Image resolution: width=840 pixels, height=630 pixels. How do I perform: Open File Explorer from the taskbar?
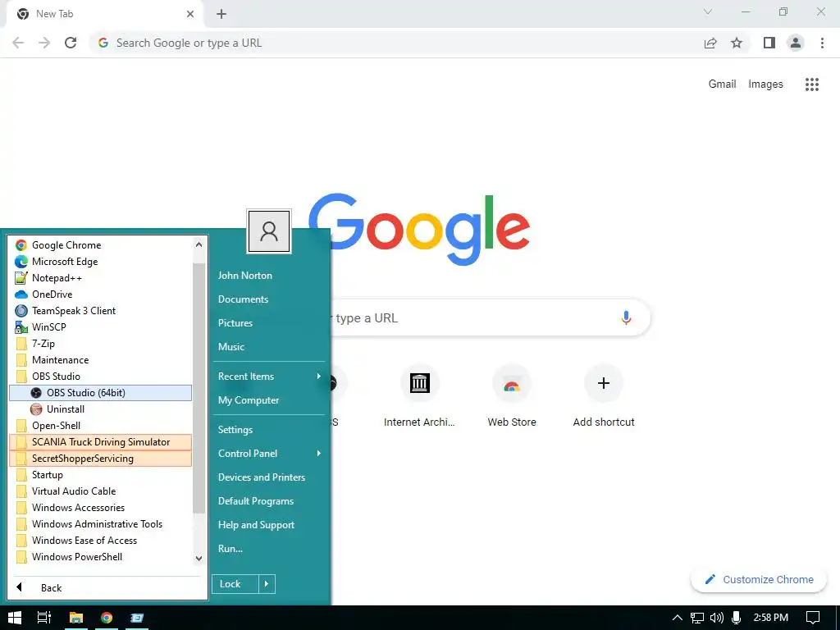pyautogui.click(x=76, y=618)
